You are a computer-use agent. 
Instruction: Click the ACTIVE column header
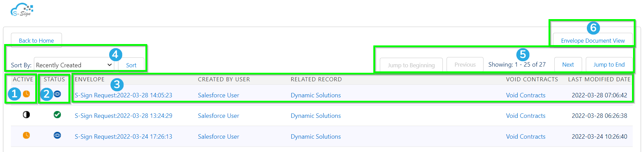click(x=23, y=79)
